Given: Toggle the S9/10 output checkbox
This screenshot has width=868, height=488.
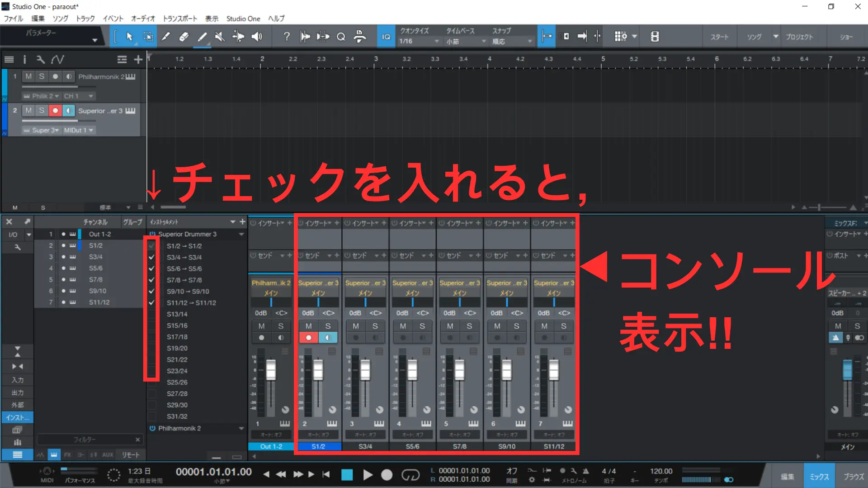Looking at the screenshot, I should [151, 291].
